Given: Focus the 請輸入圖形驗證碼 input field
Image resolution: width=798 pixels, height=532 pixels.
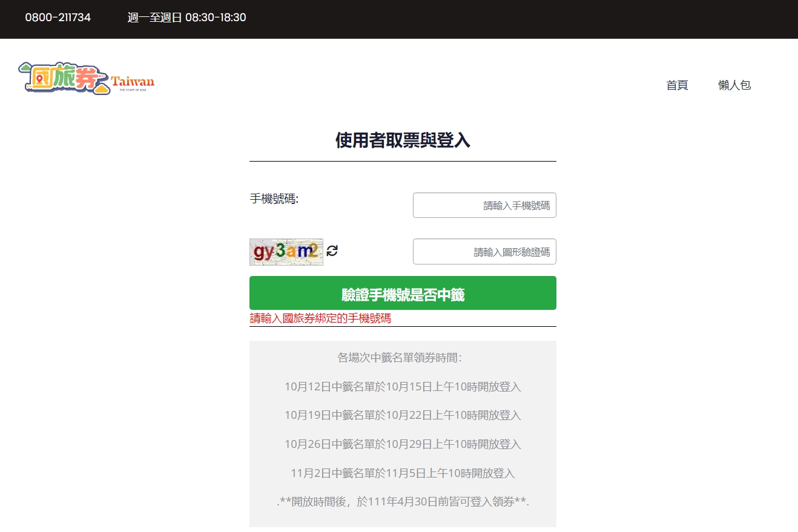Looking at the screenshot, I should click(x=484, y=252).
